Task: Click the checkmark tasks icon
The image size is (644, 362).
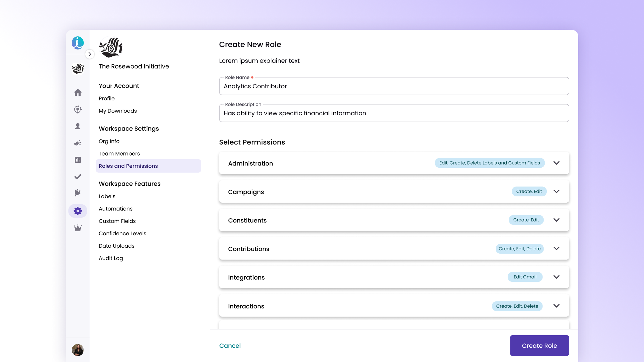Action: coord(78,177)
